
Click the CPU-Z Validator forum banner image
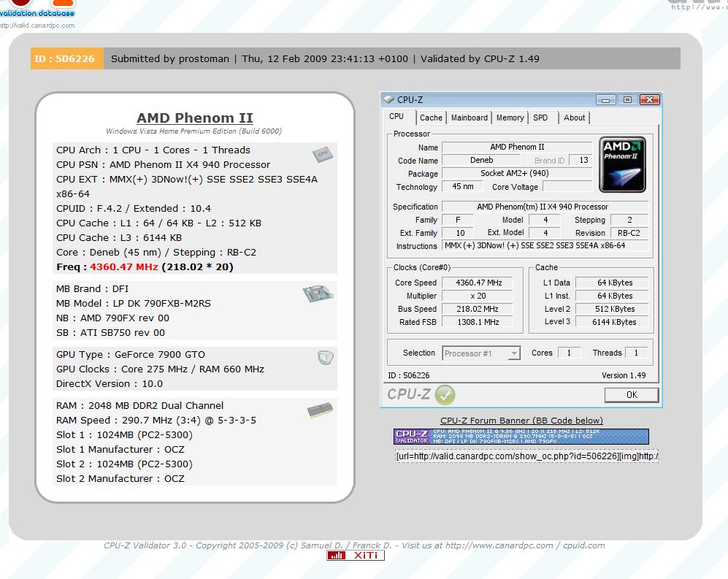point(521,437)
